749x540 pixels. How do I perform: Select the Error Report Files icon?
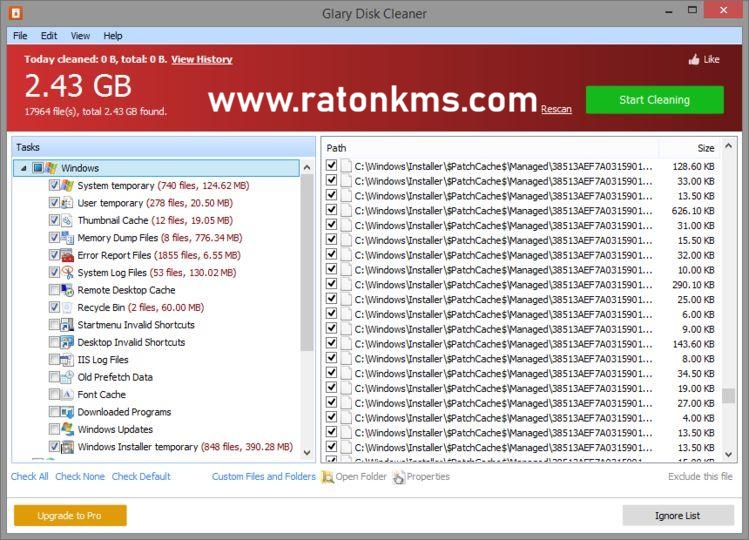coord(67,255)
